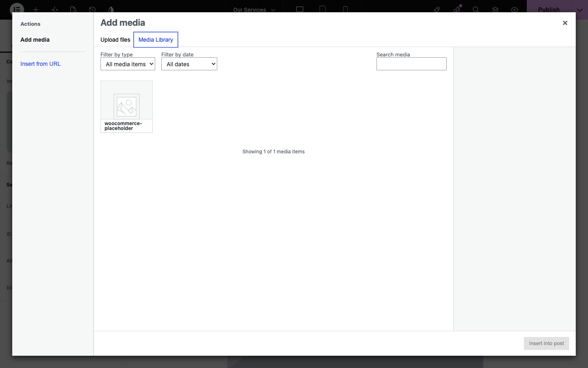Screen dimensions: 588x368
Task: Switch to mobile device view icon
Action: (x=345, y=9)
